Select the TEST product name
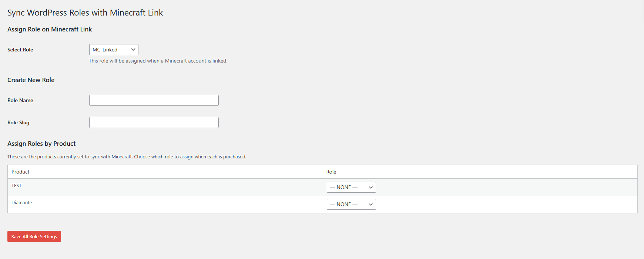The height and width of the screenshot is (259, 644). [17, 186]
